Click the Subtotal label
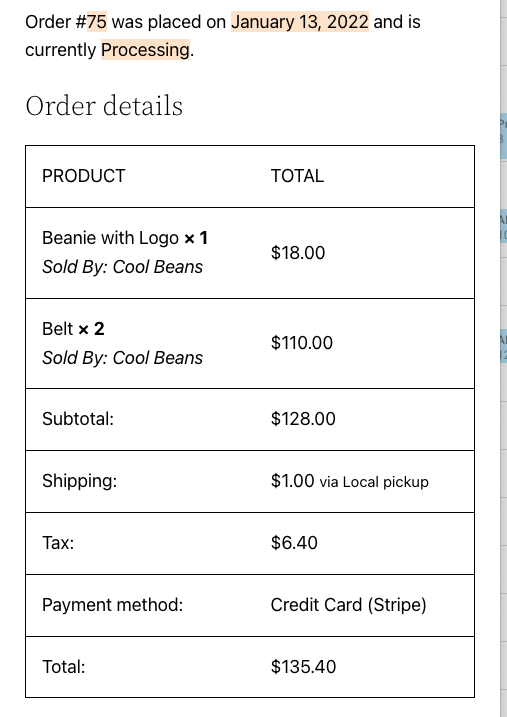Image resolution: width=507 pixels, height=717 pixels. [78, 419]
